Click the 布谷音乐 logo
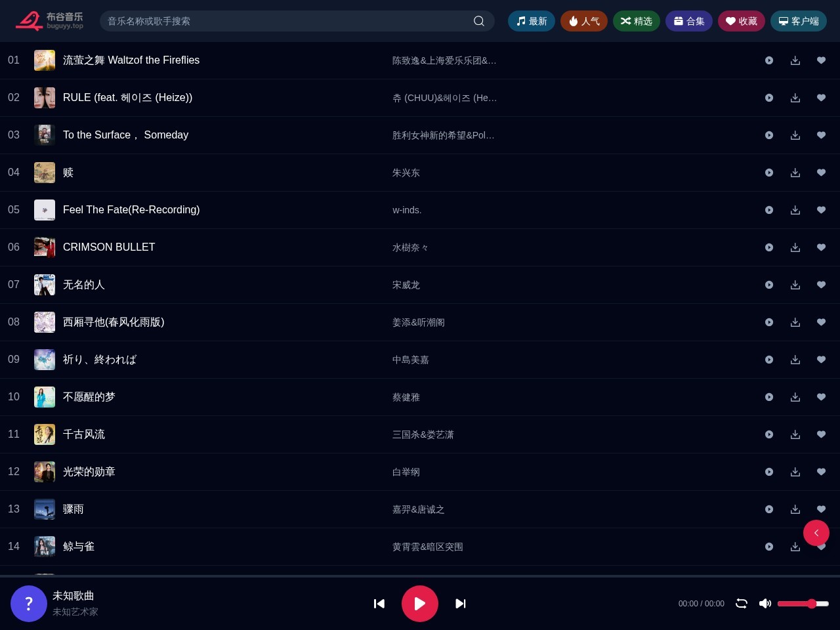840x630 pixels. click(x=50, y=21)
